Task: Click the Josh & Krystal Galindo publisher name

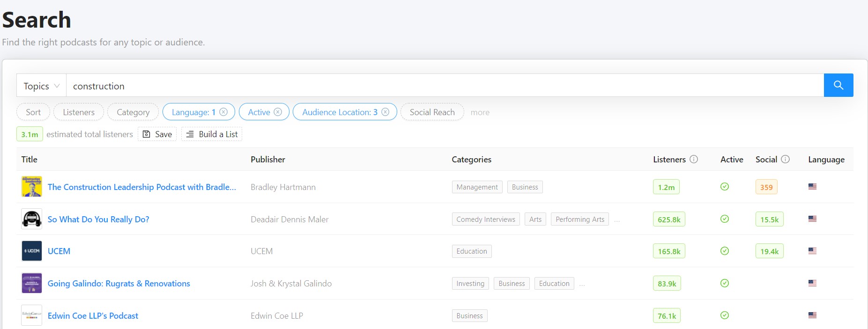Action: [x=291, y=284]
